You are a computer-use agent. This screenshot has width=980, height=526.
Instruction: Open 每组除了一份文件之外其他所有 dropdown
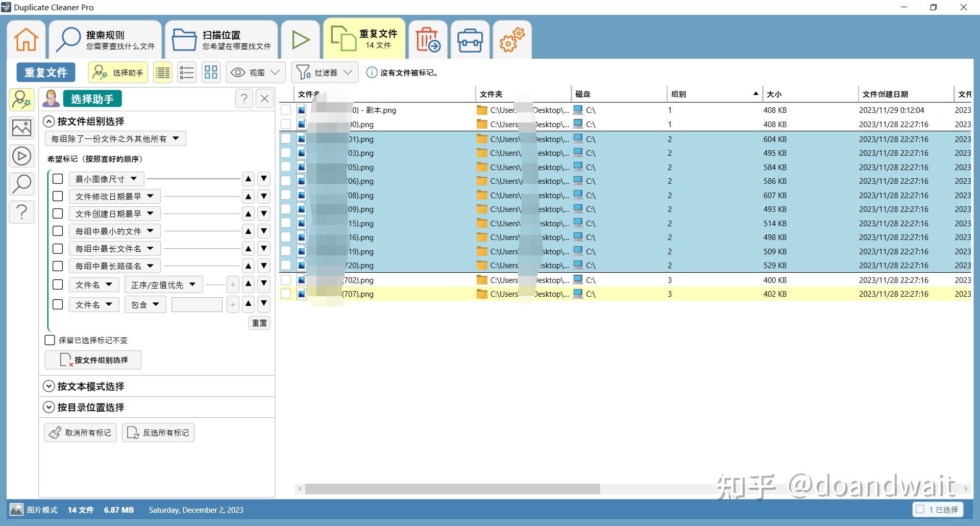coord(115,138)
